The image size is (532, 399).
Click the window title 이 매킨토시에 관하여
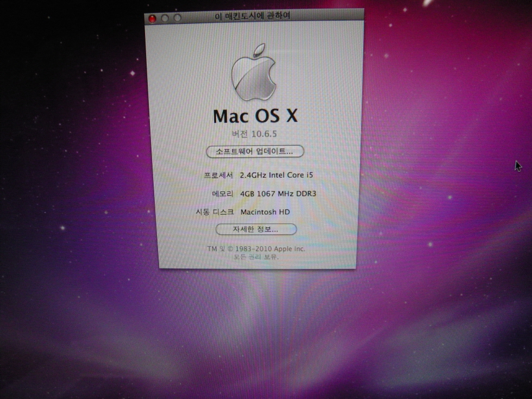pos(253,16)
